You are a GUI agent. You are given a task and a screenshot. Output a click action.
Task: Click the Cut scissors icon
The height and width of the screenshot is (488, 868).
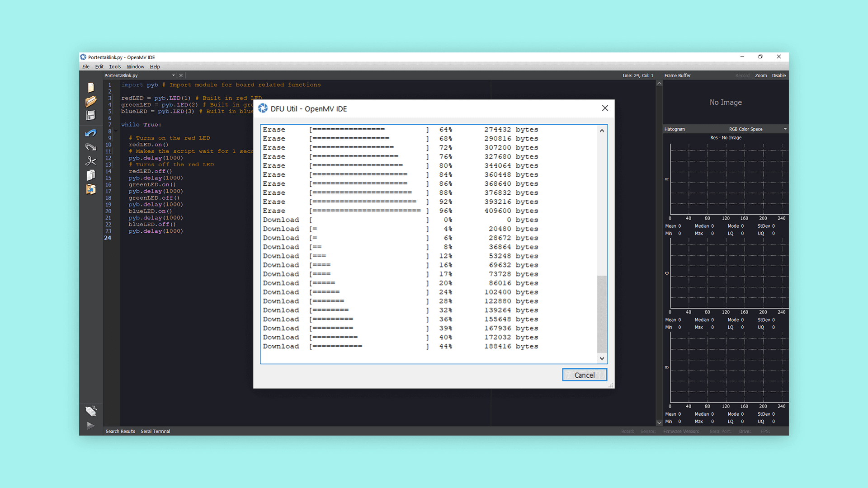91,161
